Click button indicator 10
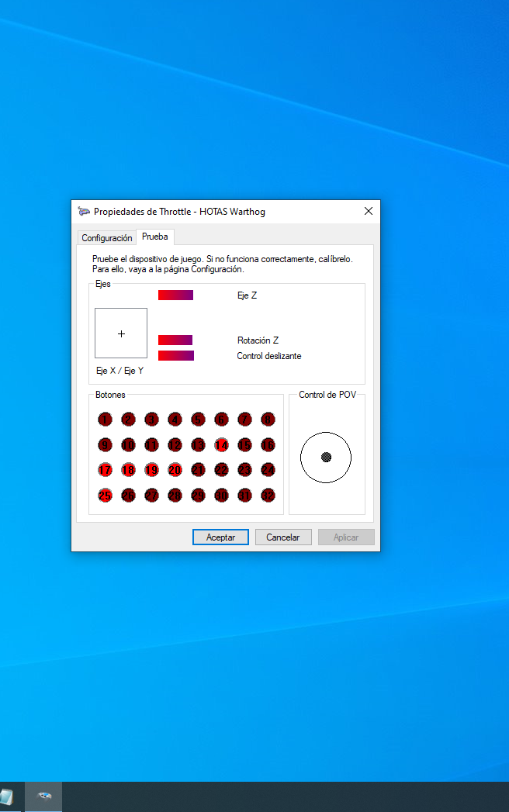 tap(129, 445)
